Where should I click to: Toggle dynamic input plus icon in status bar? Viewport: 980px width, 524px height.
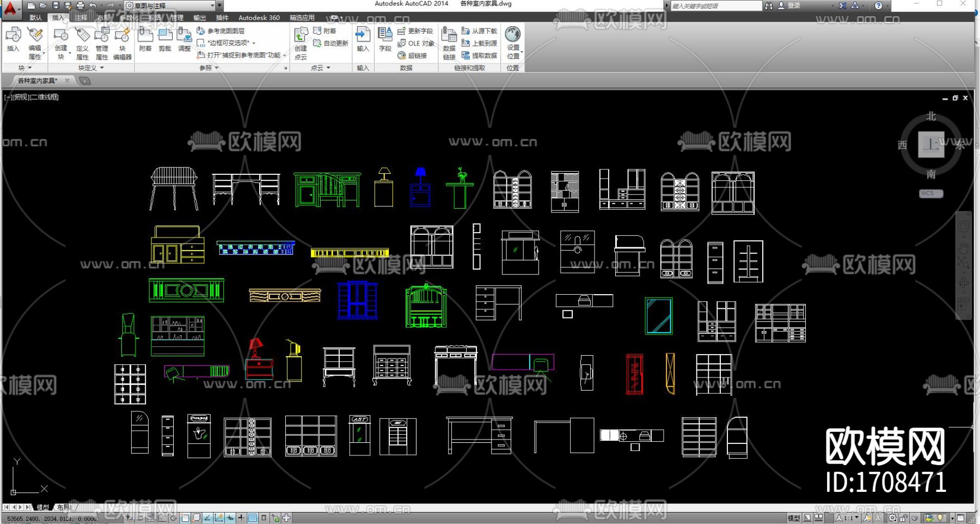point(241,518)
